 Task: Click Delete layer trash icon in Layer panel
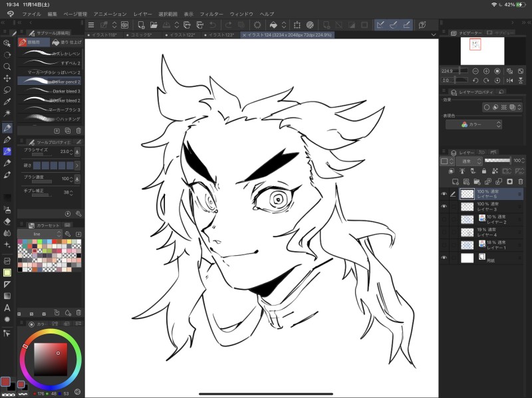tap(521, 181)
